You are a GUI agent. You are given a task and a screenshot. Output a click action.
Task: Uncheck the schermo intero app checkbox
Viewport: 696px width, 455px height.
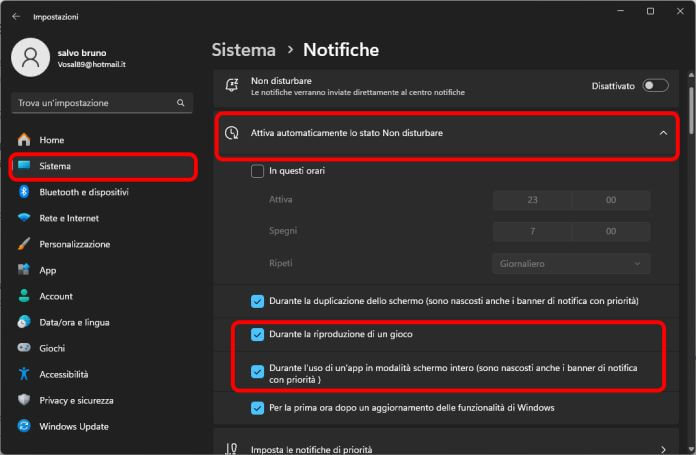[x=257, y=372]
